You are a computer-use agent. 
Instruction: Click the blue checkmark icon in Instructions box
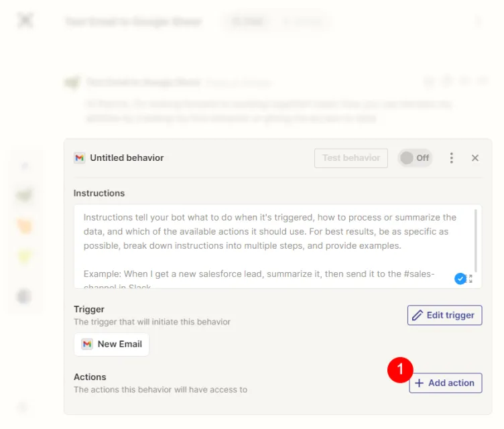[x=460, y=278]
